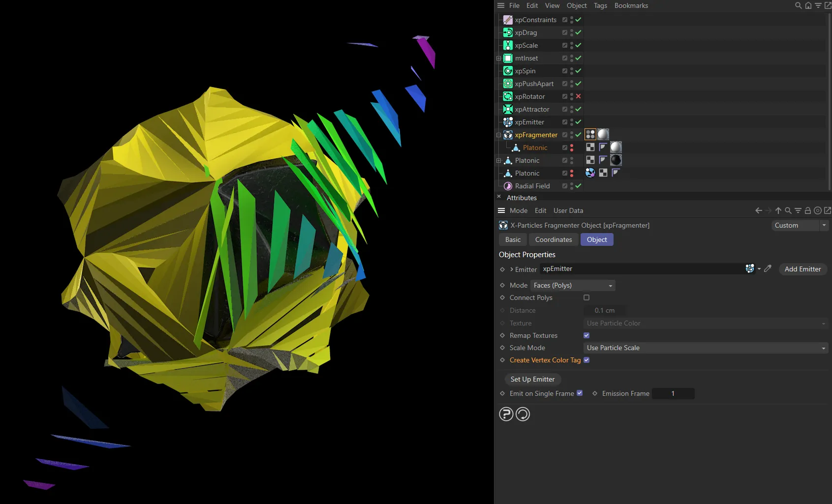Click the help question mark icon
This screenshot has width=832, height=504.
(x=506, y=414)
